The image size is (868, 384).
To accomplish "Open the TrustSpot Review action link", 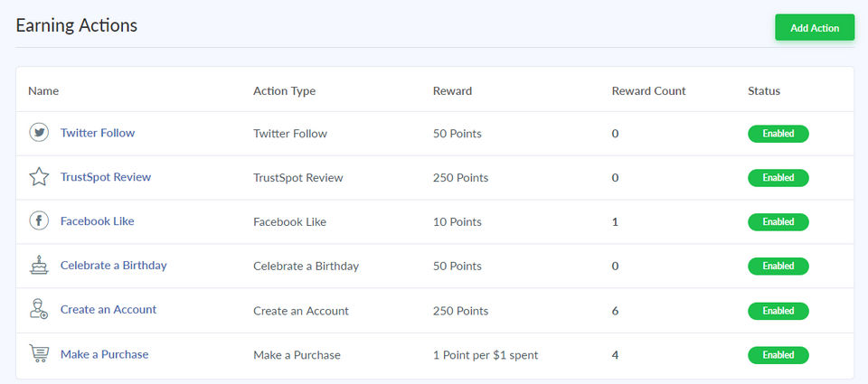I will [106, 177].
